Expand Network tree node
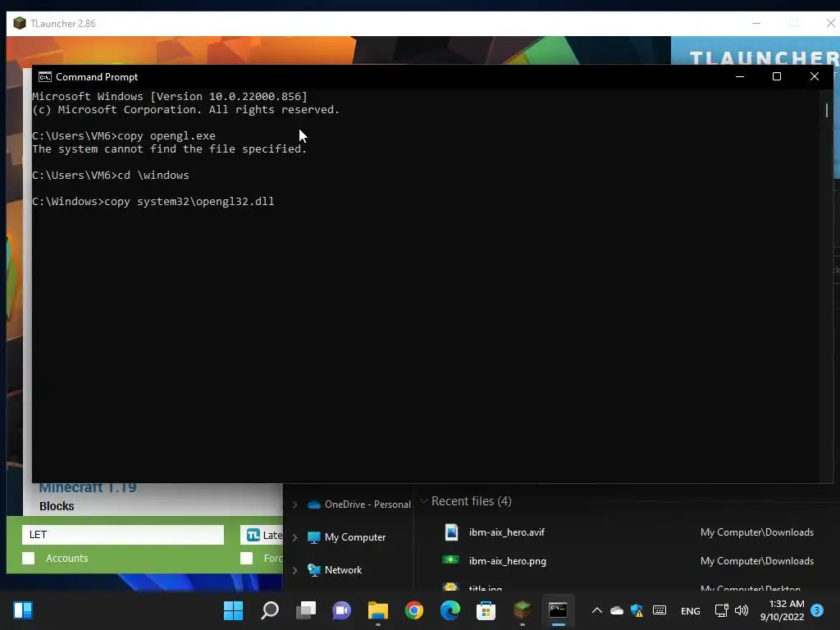This screenshot has width=840, height=630. [294, 571]
